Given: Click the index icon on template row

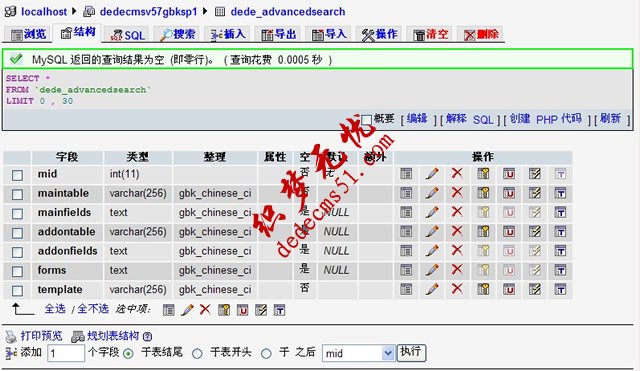Looking at the screenshot, I should pyautogui.click(x=534, y=289).
